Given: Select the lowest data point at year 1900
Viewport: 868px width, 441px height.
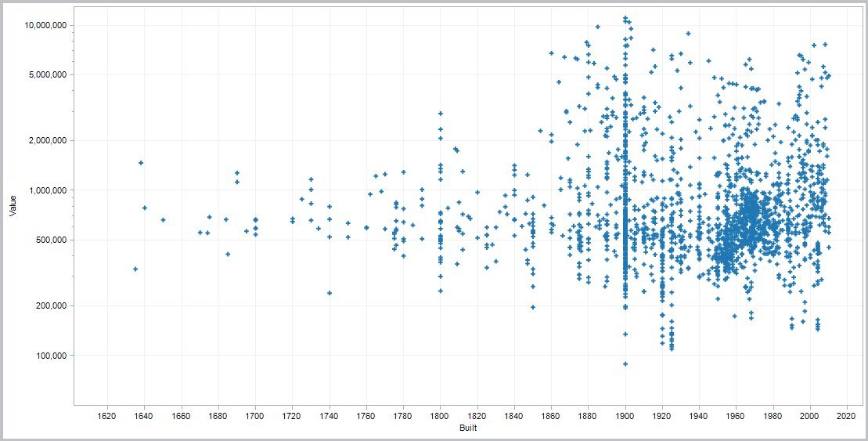Looking at the screenshot, I should click(625, 364).
